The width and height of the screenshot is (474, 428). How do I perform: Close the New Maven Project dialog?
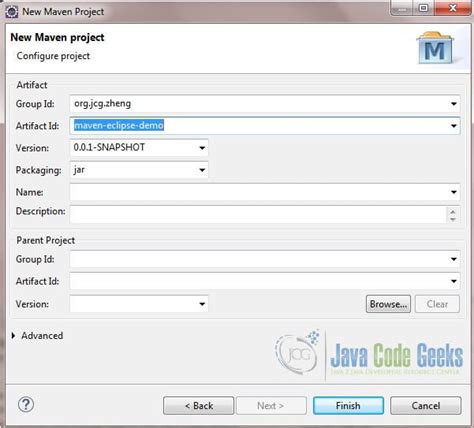[453, 8]
